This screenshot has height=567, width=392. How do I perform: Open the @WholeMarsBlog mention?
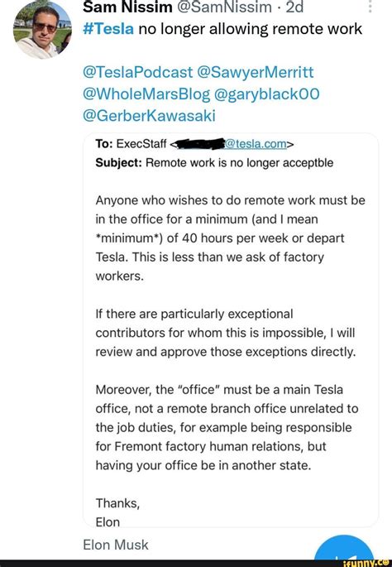146,94
